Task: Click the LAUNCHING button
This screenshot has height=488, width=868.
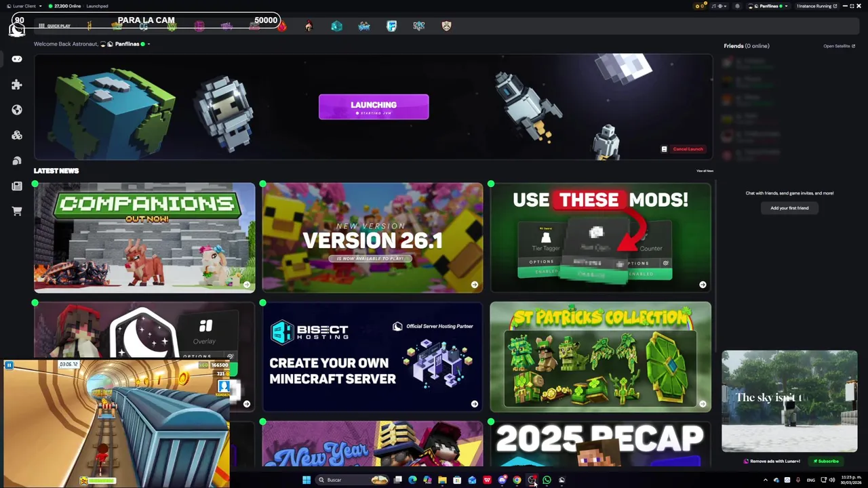Action: (374, 107)
